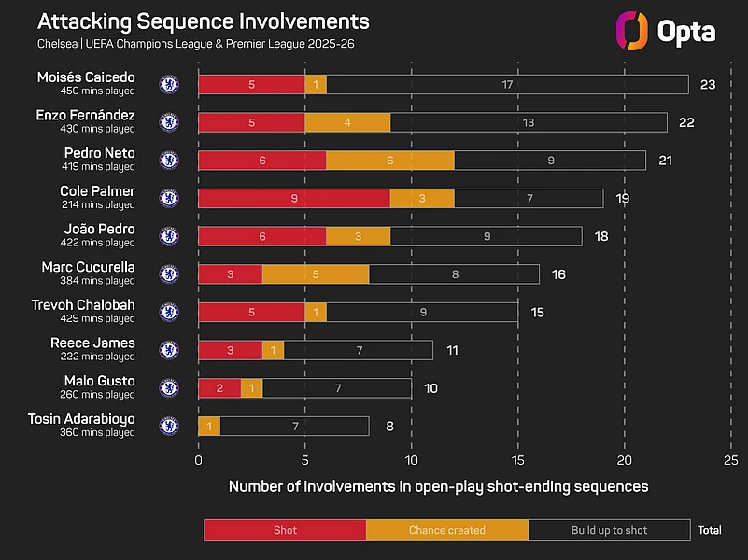Screen dimensions: 748x560
Task: Click Chelsea crest beside Enzo Fernández
Action: click(x=169, y=121)
